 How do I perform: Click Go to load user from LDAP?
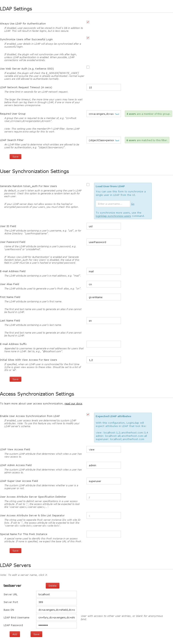pyautogui.click(x=133, y=204)
